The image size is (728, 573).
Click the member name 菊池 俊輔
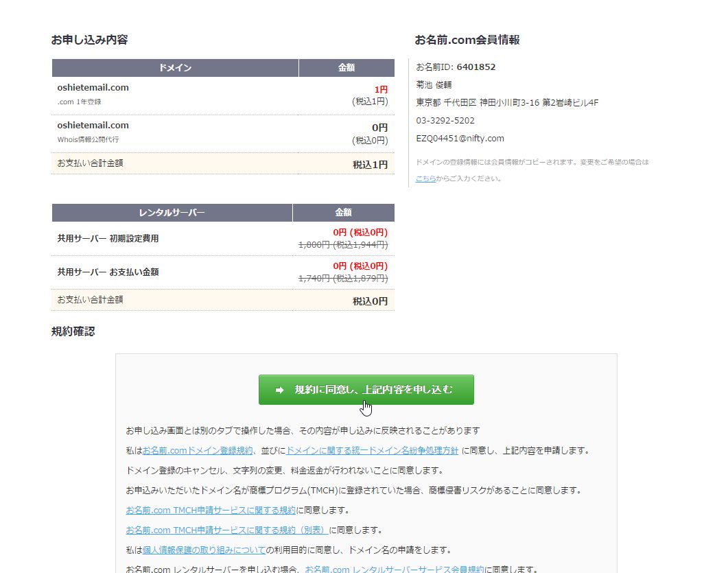[x=434, y=85]
